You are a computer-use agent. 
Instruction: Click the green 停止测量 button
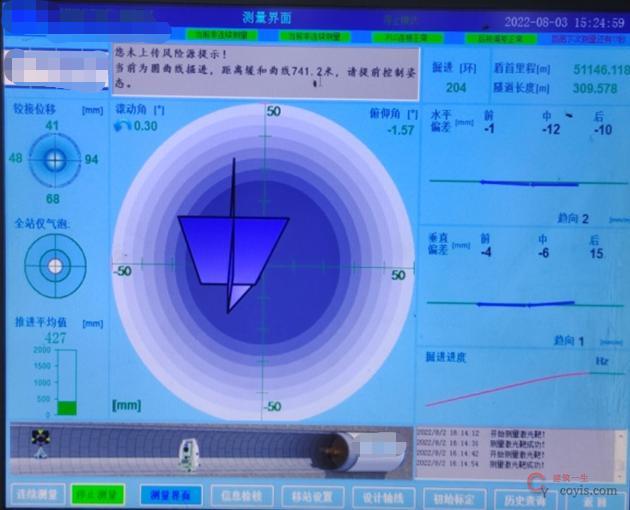[x=98, y=495]
